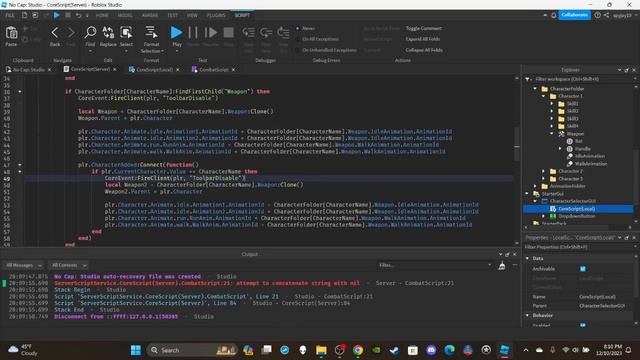The height and width of the screenshot is (360, 640).
Task: Click the help question mark icon
Action: coord(598,15)
